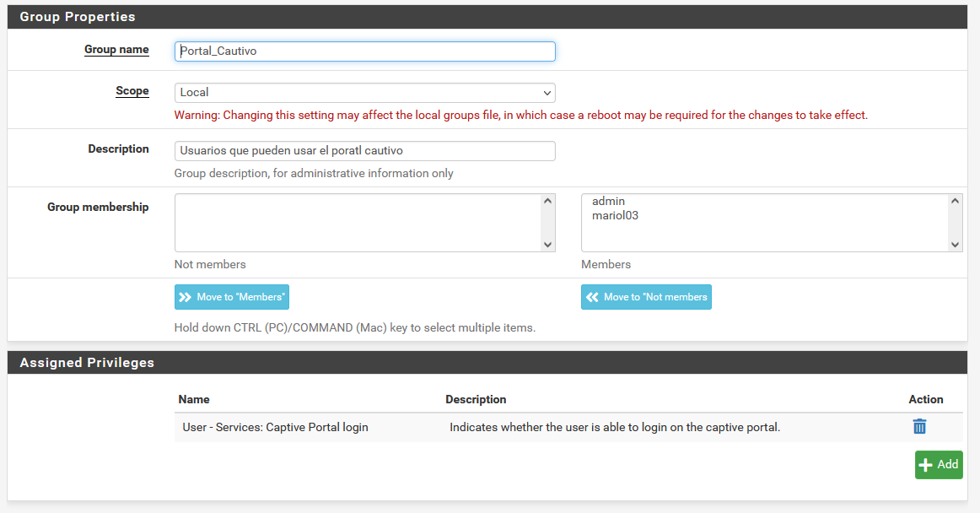Select admin in the Members list
This screenshot has width=980, height=513.
tap(608, 201)
